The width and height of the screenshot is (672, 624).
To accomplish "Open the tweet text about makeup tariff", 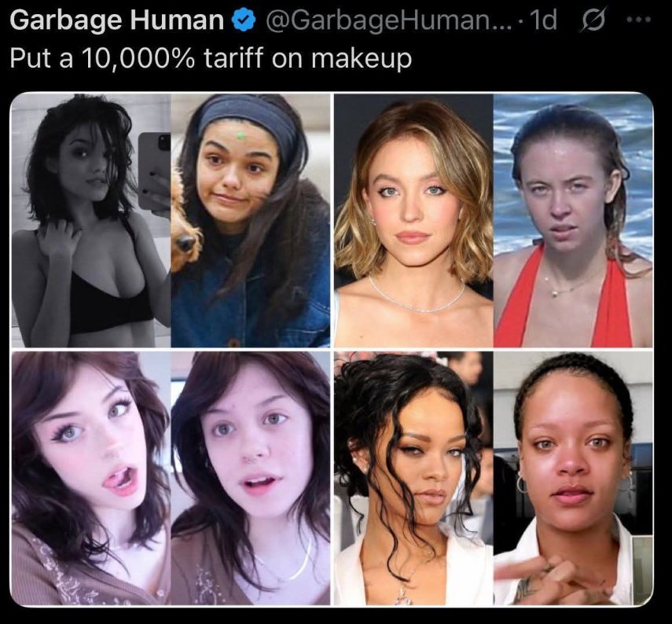I will point(211,57).
